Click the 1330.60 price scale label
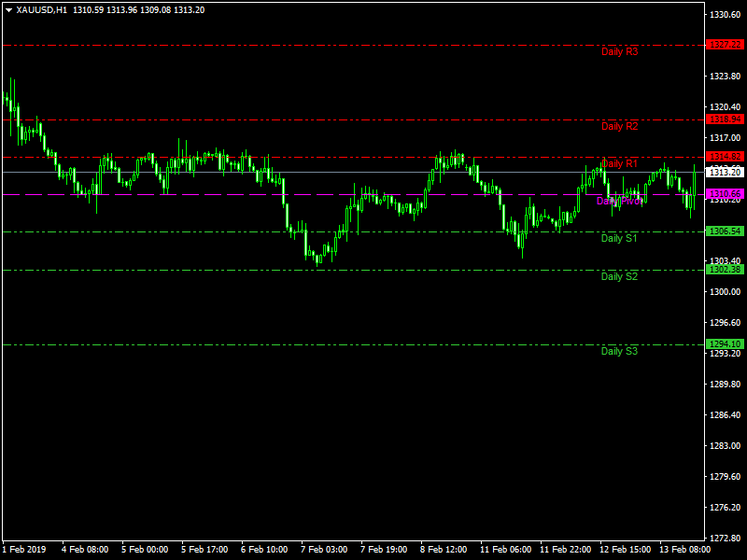This screenshot has width=747, height=560. pyautogui.click(x=726, y=15)
